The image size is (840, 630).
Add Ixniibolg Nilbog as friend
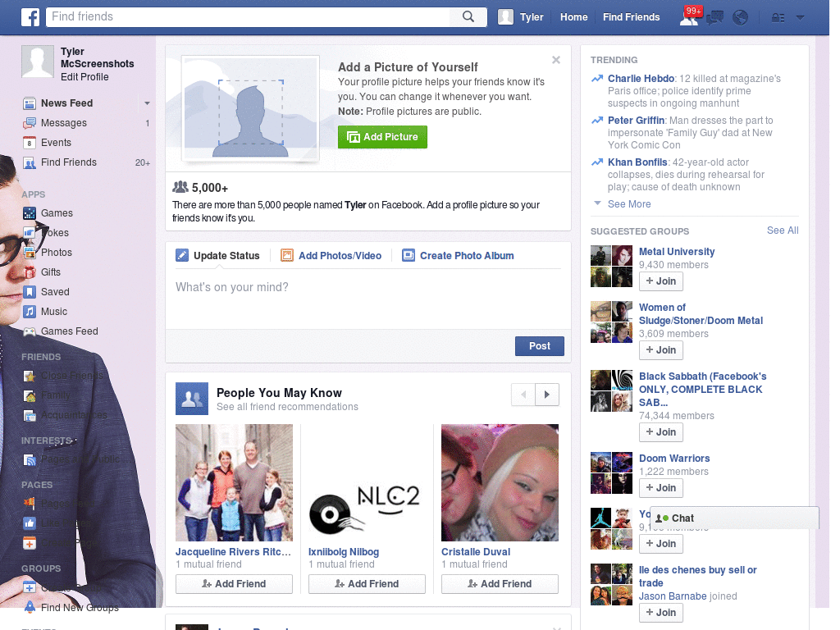click(x=367, y=584)
